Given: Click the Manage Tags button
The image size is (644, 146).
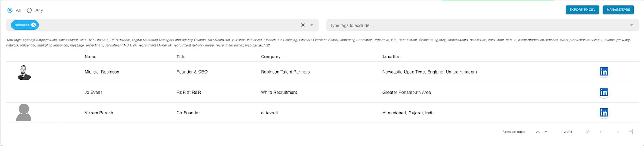Looking at the screenshot, I should tap(618, 10).
